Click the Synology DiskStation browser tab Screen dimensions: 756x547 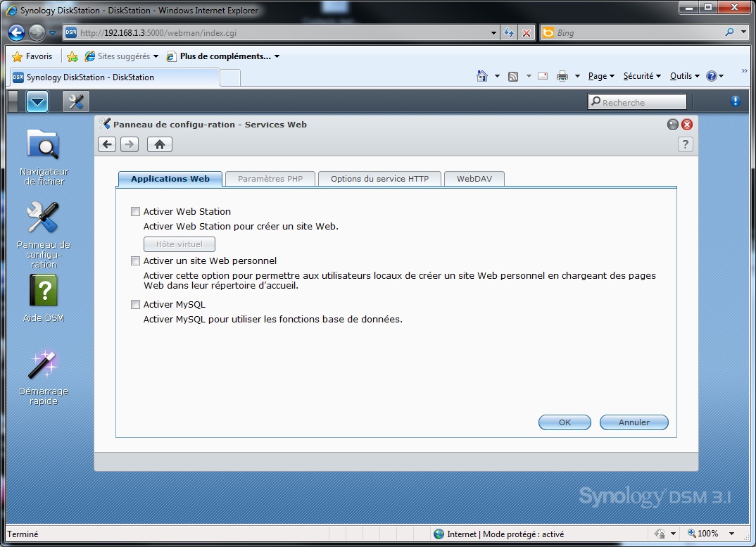tap(115, 77)
